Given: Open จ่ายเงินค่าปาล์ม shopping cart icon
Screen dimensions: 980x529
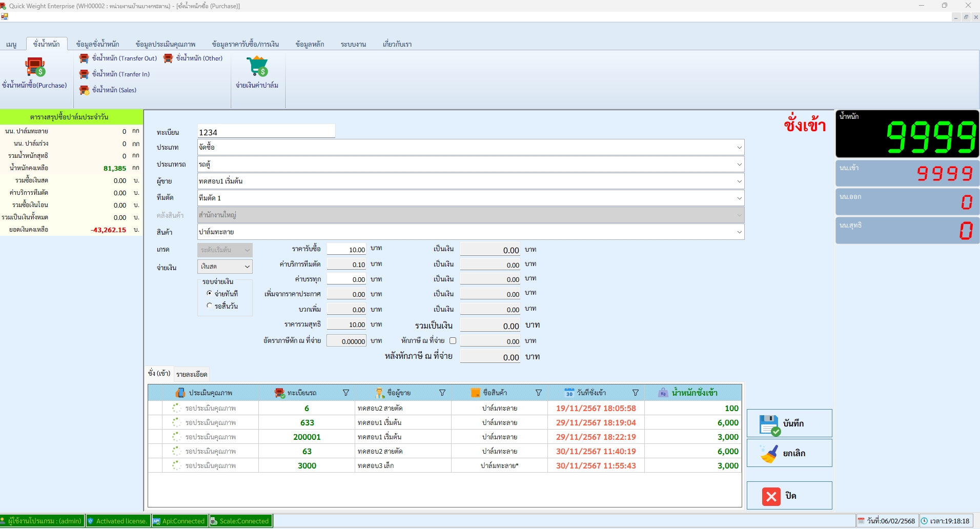Looking at the screenshot, I should 257,66.
